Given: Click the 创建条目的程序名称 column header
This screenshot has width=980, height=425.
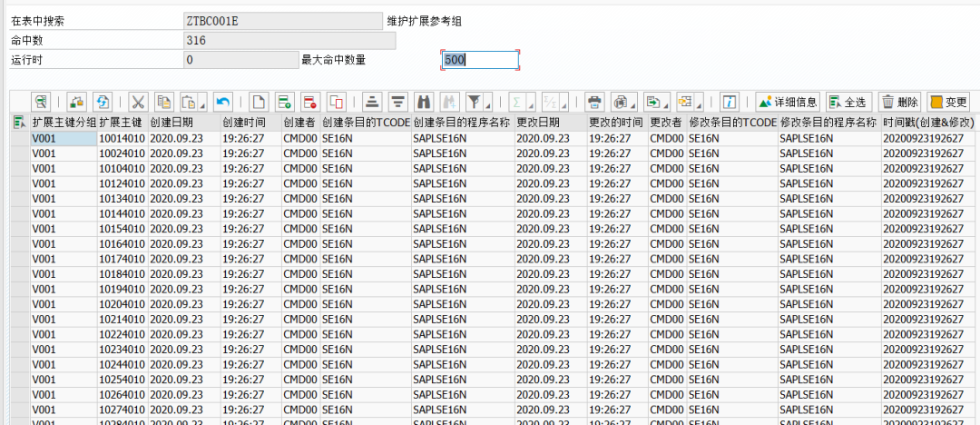Looking at the screenshot, I should coord(463,122).
